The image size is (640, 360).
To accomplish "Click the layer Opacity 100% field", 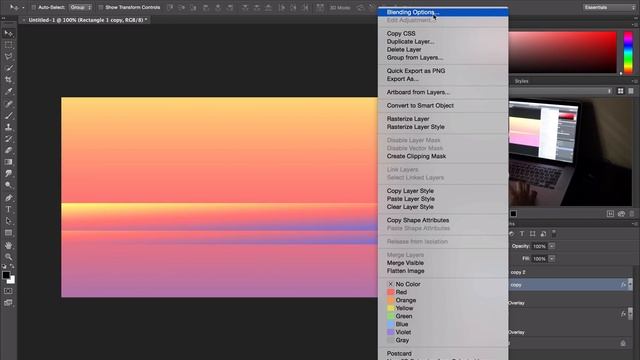I will coord(540,246).
